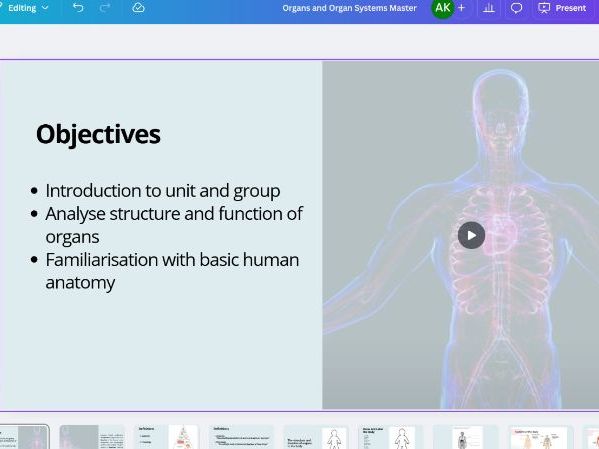Open sixth slide thumbnail with body outline and list

pyautogui.click(x=390, y=437)
